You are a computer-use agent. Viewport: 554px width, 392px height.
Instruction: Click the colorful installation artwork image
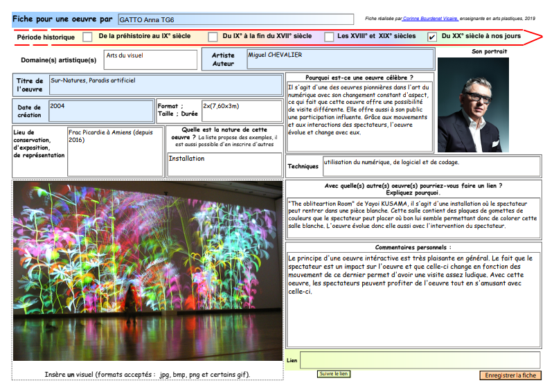click(x=148, y=271)
